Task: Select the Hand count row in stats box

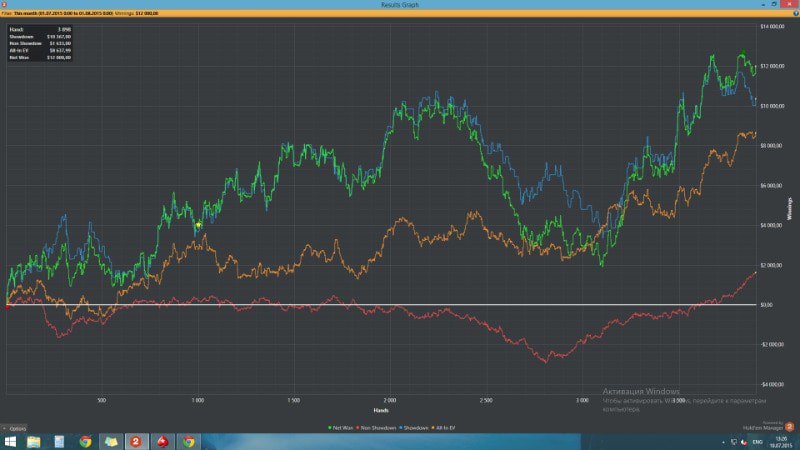Action: (x=40, y=30)
